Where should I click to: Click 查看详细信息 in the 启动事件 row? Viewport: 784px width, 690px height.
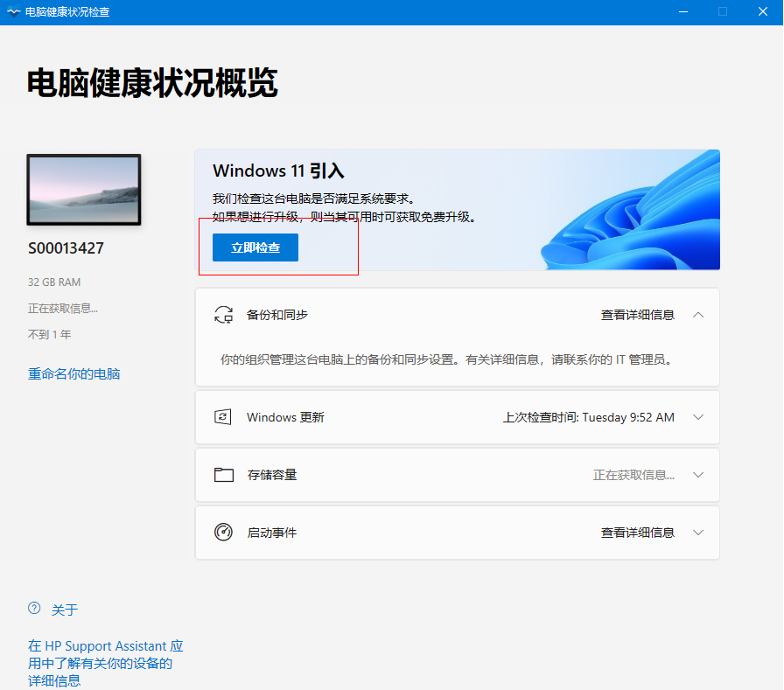pyautogui.click(x=638, y=533)
